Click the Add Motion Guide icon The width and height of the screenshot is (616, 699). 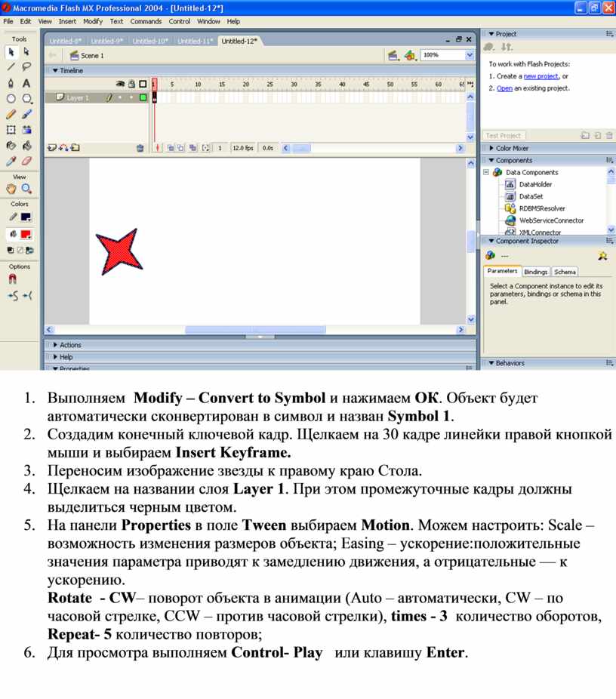point(63,147)
